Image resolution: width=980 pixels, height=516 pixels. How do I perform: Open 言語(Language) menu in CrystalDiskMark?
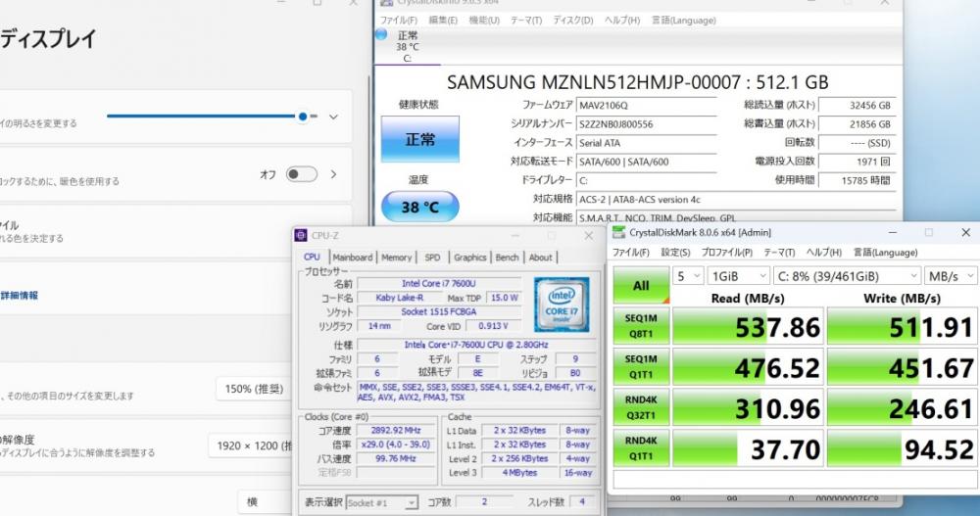[x=886, y=253]
